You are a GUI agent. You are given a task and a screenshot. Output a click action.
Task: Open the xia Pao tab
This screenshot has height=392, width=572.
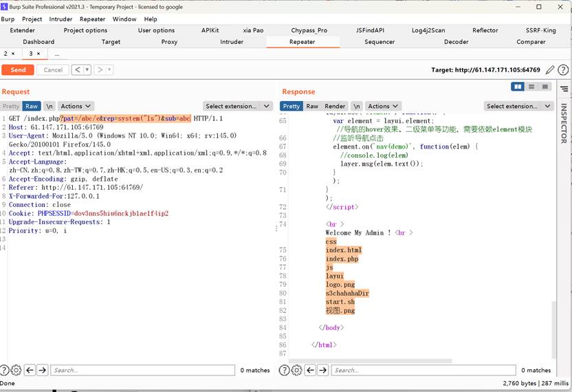pos(253,30)
